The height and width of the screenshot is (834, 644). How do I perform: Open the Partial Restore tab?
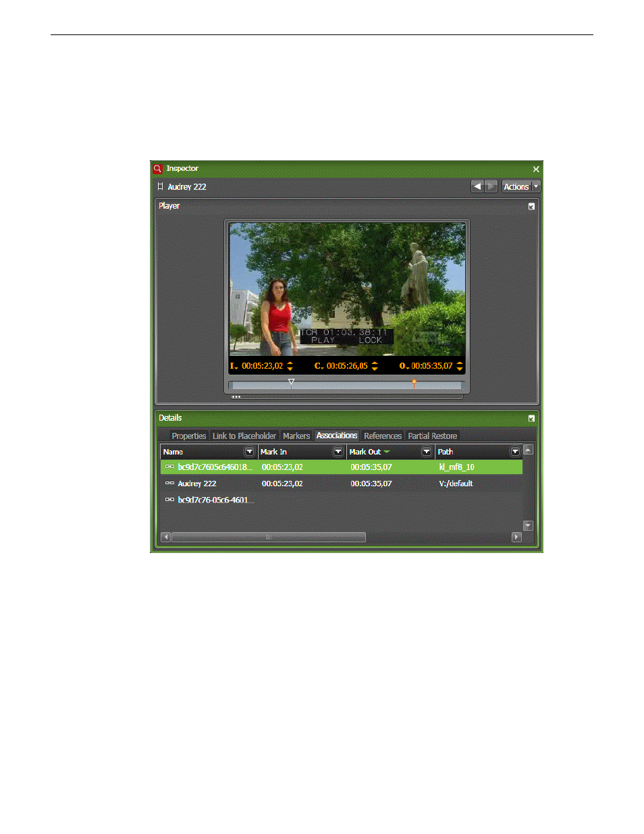point(432,436)
